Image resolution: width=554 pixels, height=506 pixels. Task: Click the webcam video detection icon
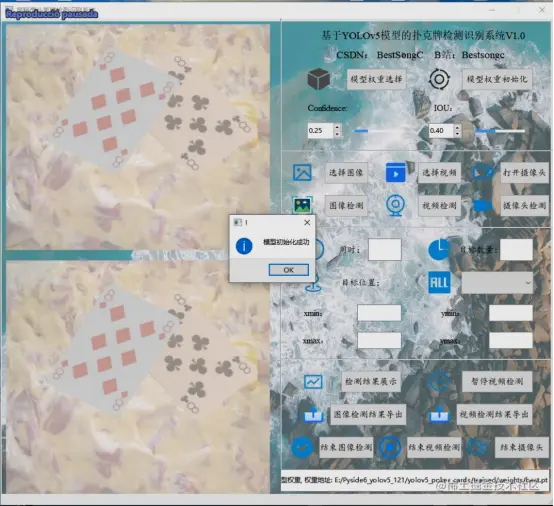pyautogui.click(x=395, y=205)
